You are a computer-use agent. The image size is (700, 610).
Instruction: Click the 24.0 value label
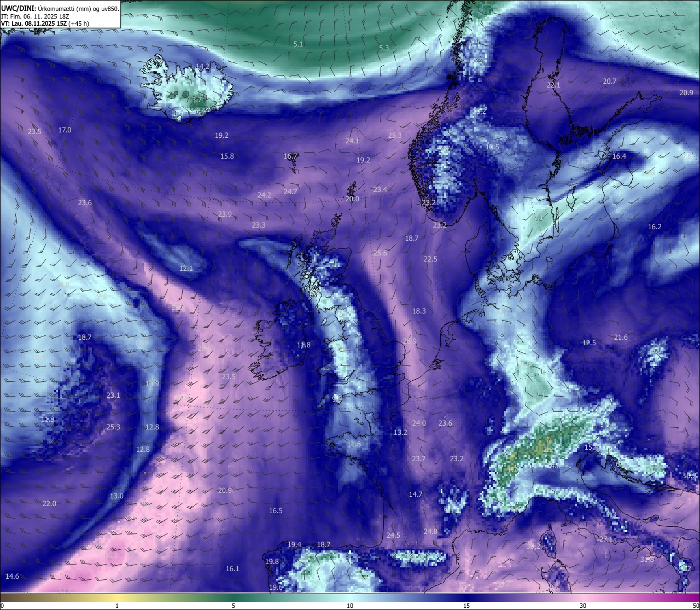tap(419, 423)
